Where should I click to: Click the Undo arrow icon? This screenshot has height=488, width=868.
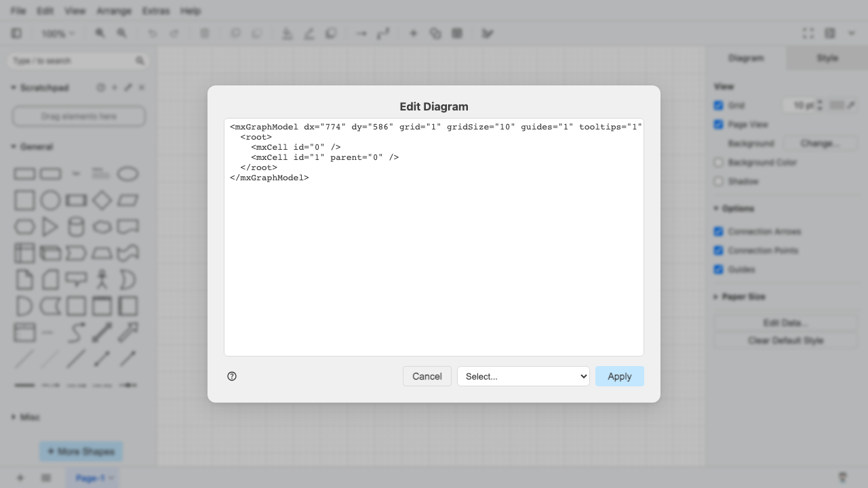click(153, 33)
